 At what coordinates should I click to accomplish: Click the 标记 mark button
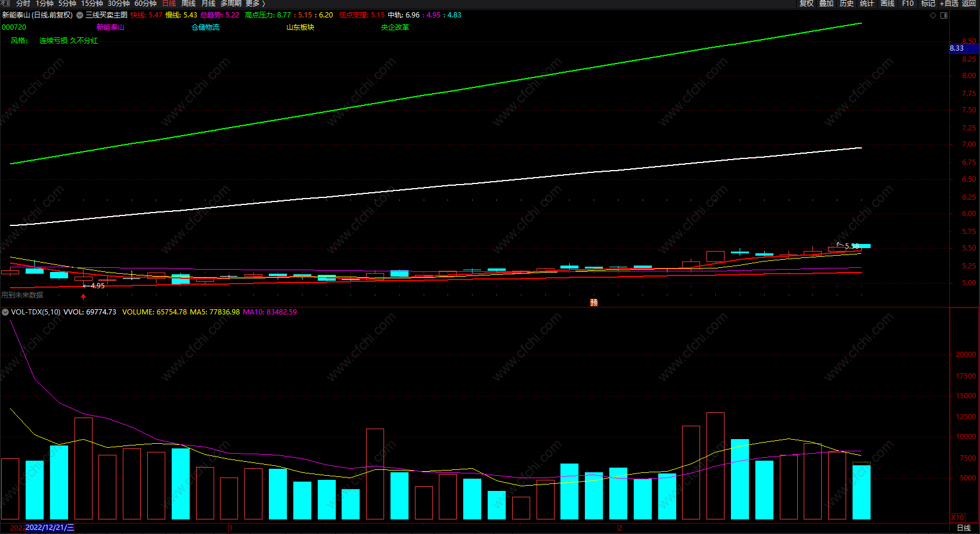[928, 3]
